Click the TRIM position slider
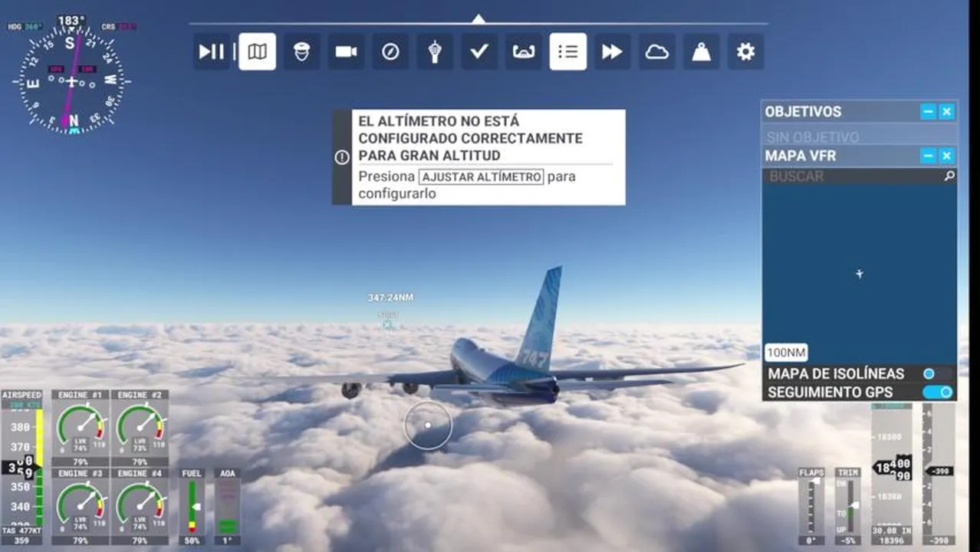The width and height of the screenshot is (980, 552). click(847, 506)
